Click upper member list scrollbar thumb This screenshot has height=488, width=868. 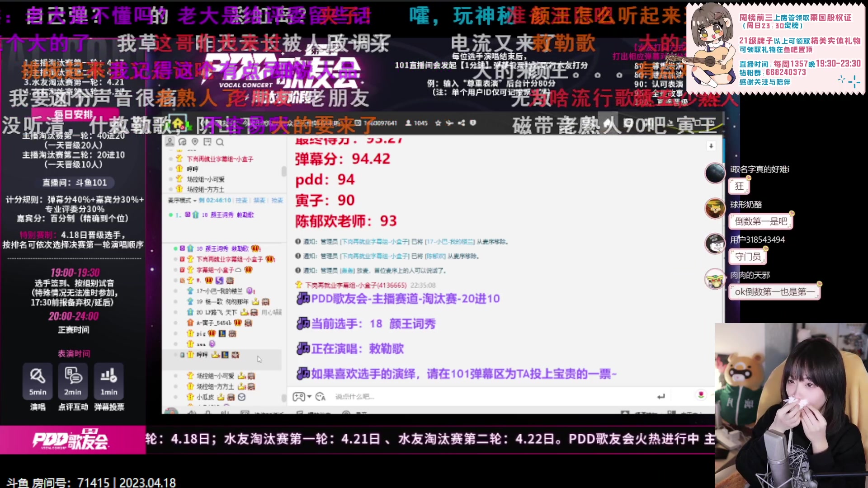284,171
